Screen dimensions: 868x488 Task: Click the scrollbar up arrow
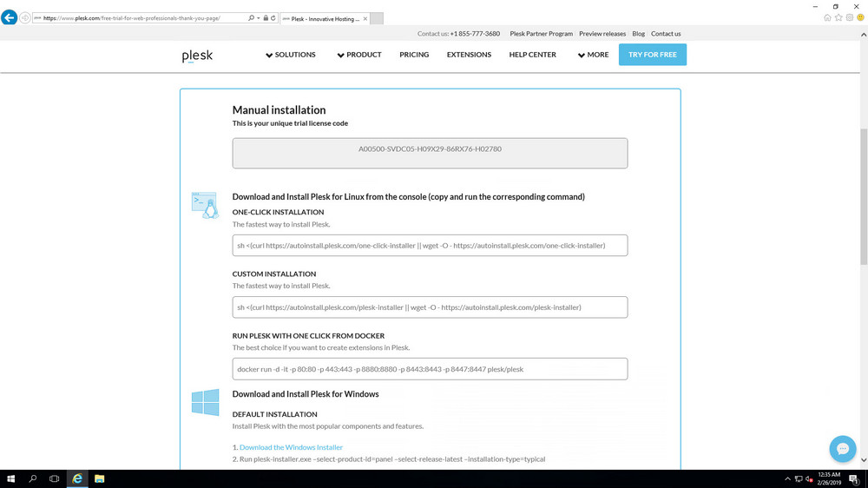click(x=864, y=35)
